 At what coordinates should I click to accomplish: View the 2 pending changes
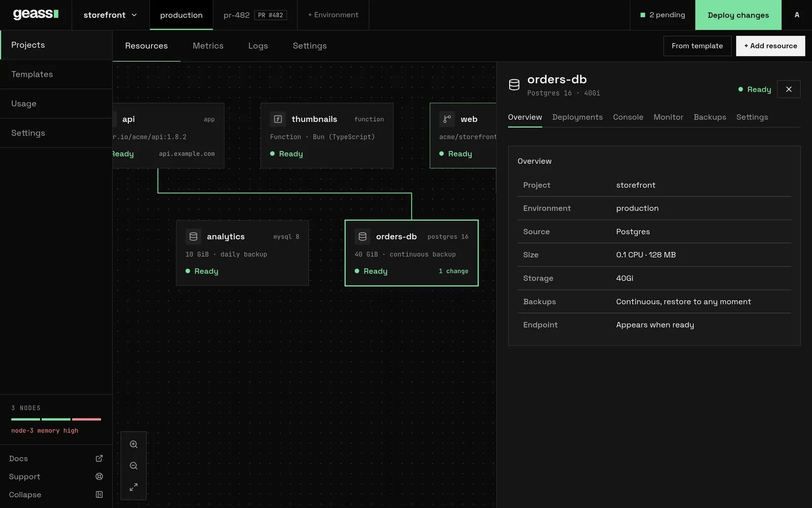(x=663, y=15)
